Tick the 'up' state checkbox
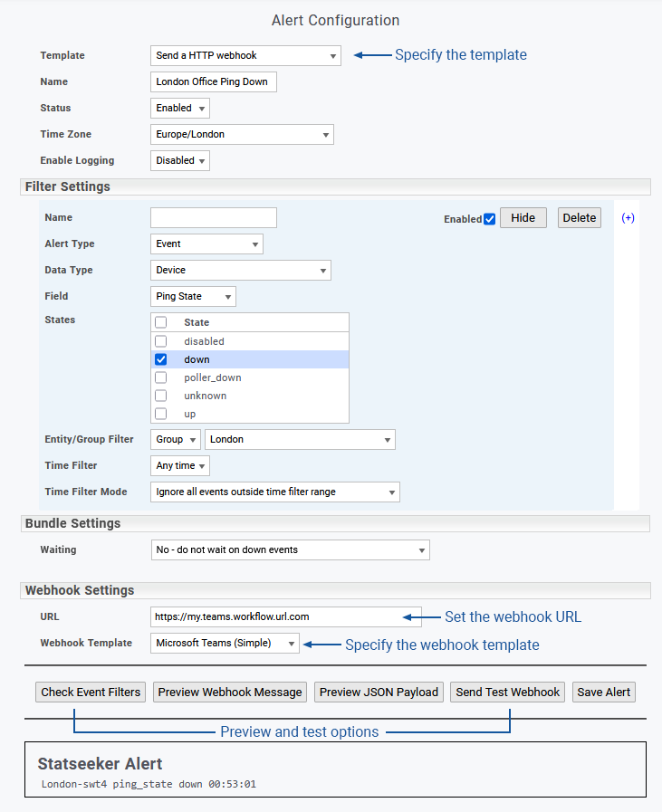This screenshot has height=812, width=662. pyautogui.click(x=161, y=414)
